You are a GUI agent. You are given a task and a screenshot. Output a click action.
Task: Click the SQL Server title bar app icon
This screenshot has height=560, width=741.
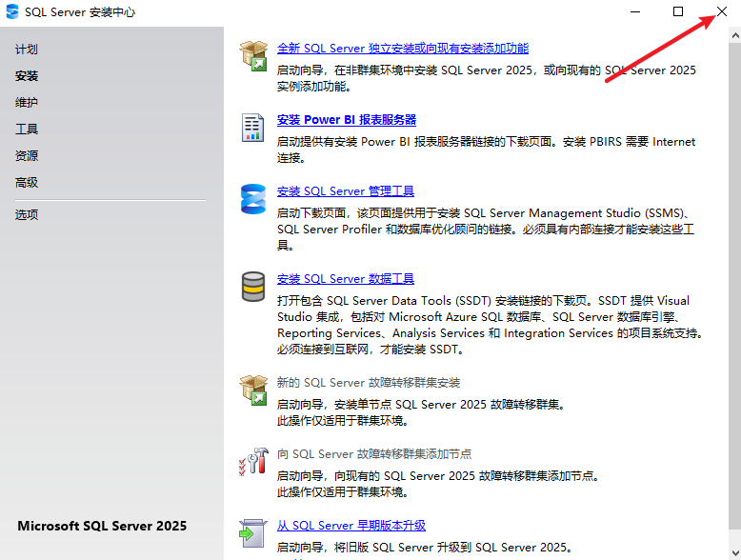tap(11, 11)
